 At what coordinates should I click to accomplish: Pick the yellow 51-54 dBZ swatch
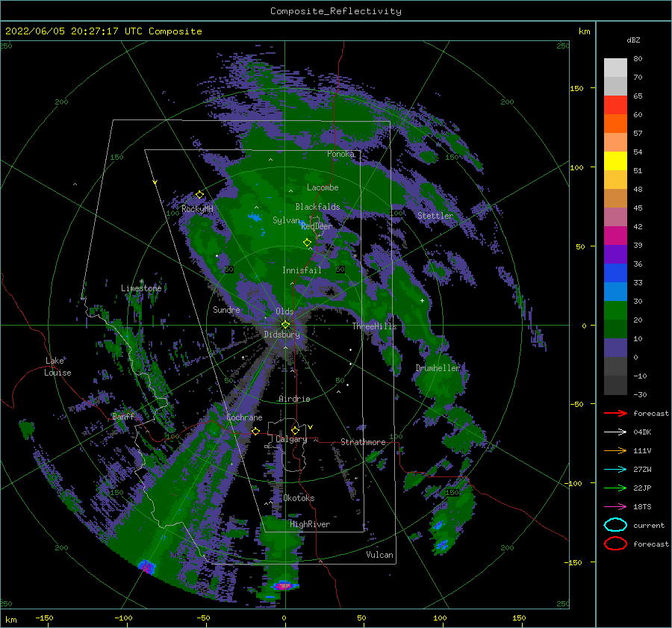pos(615,161)
